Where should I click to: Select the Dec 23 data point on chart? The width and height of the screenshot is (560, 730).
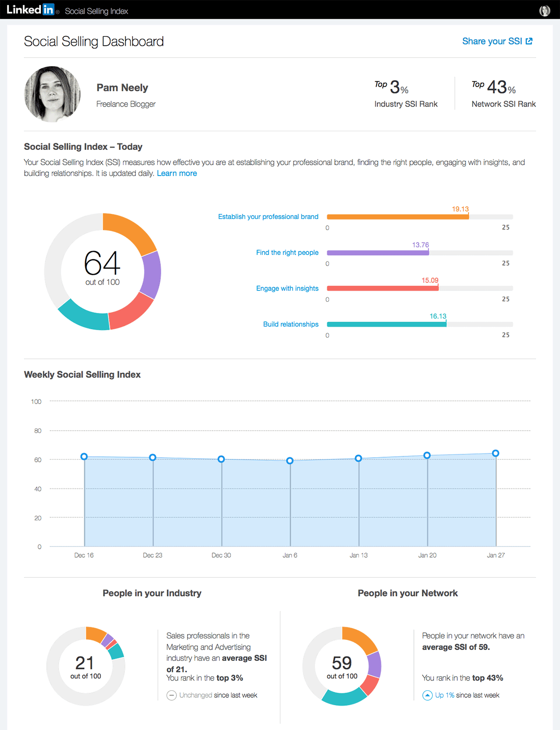[x=153, y=458]
